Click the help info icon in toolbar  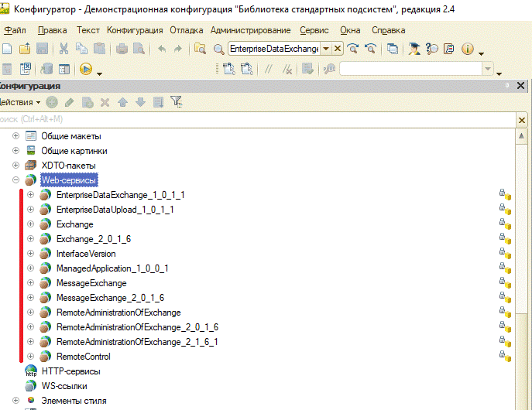point(468,49)
